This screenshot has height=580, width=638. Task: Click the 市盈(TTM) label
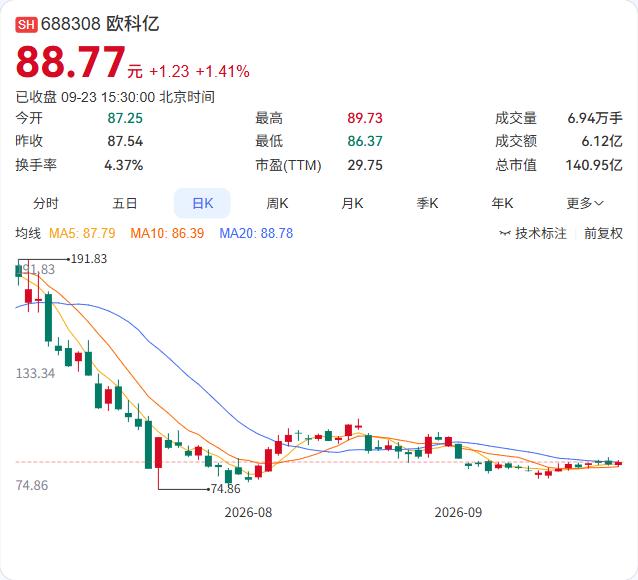click(288, 165)
